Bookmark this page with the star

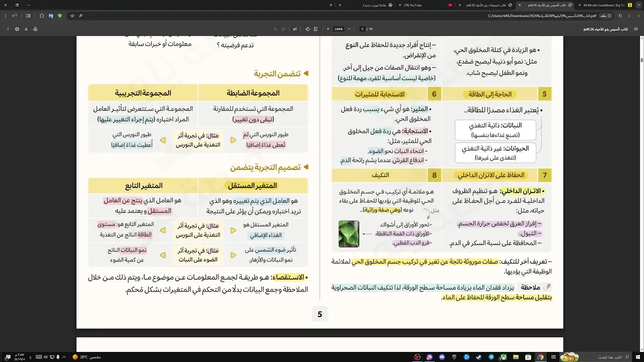pyautogui.click(x=72, y=16)
